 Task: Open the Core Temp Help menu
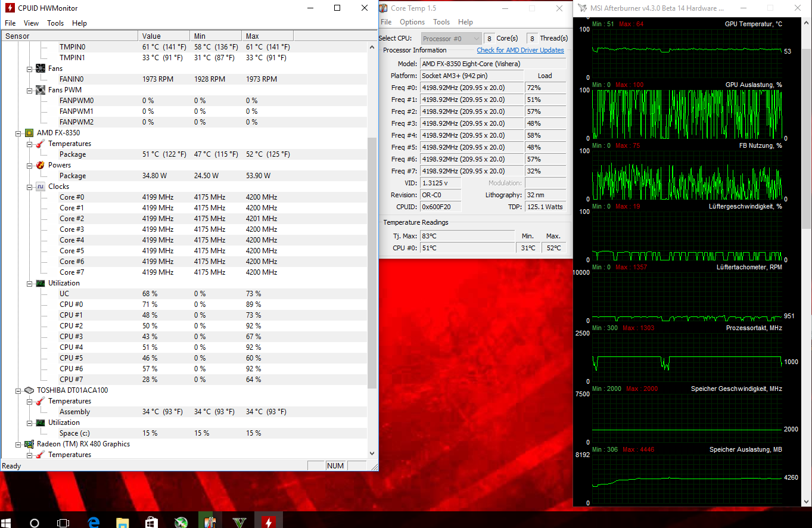pyautogui.click(x=465, y=22)
